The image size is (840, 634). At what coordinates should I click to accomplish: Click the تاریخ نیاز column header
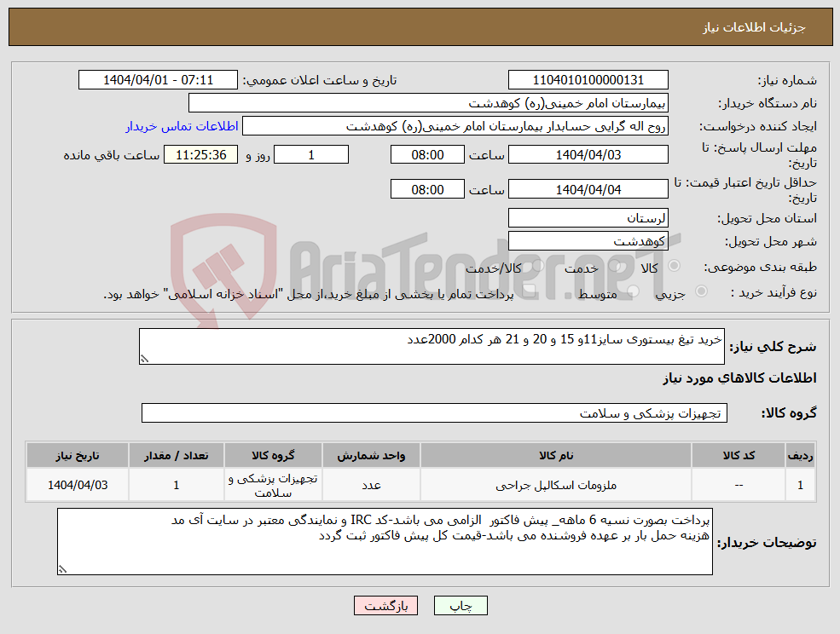(77, 455)
